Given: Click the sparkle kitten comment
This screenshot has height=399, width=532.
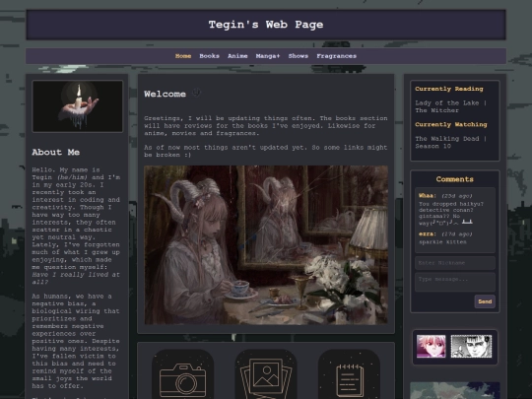Looking at the screenshot, I should pos(442,242).
